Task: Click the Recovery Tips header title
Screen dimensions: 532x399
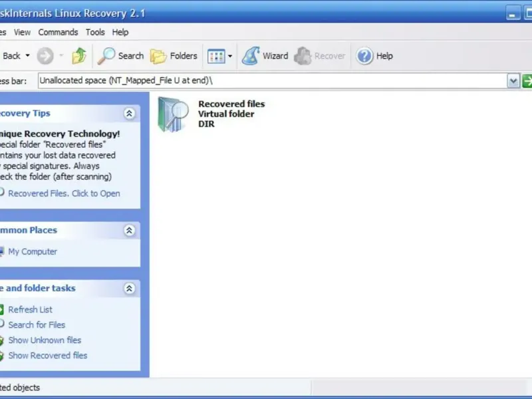Action: (25, 113)
